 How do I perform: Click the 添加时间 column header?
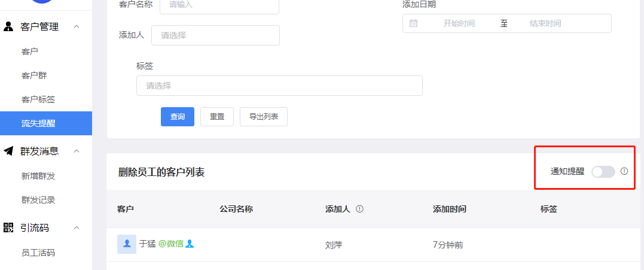point(449,209)
